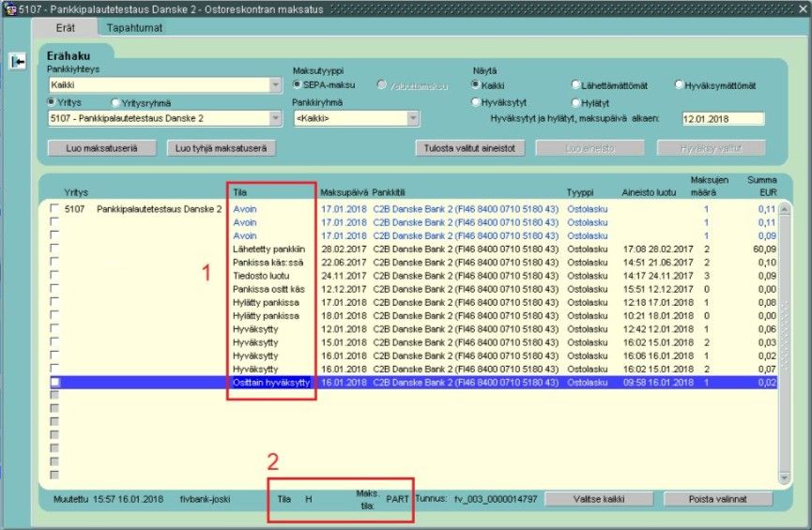Click the application icon in title bar
The image size is (812, 530).
click(9, 8)
